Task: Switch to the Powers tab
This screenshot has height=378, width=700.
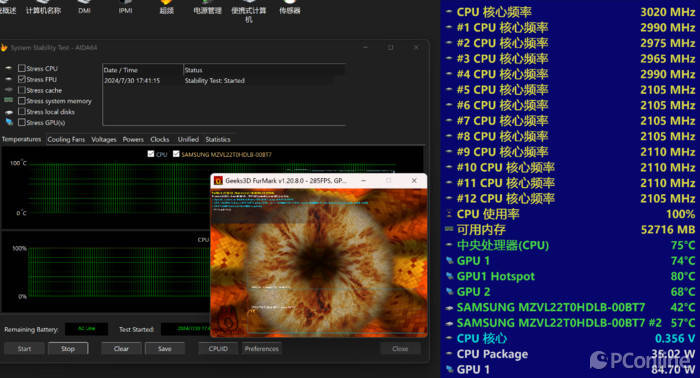Action: tap(133, 139)
